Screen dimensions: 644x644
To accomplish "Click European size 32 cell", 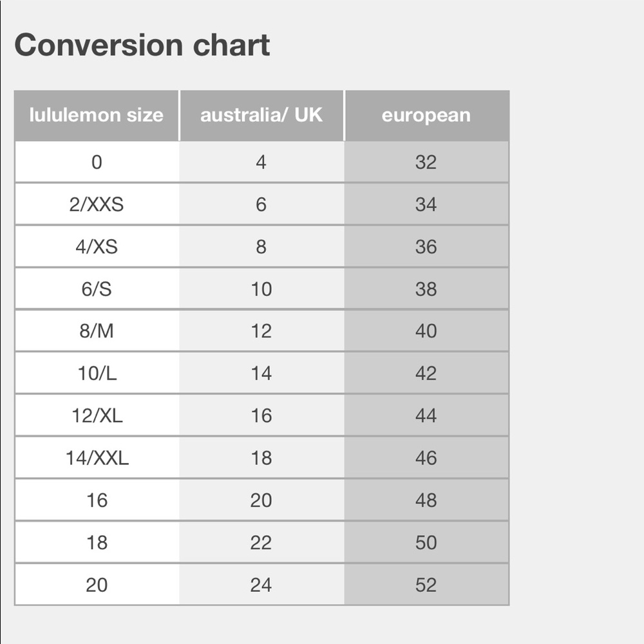I will (x=426, y=162).
